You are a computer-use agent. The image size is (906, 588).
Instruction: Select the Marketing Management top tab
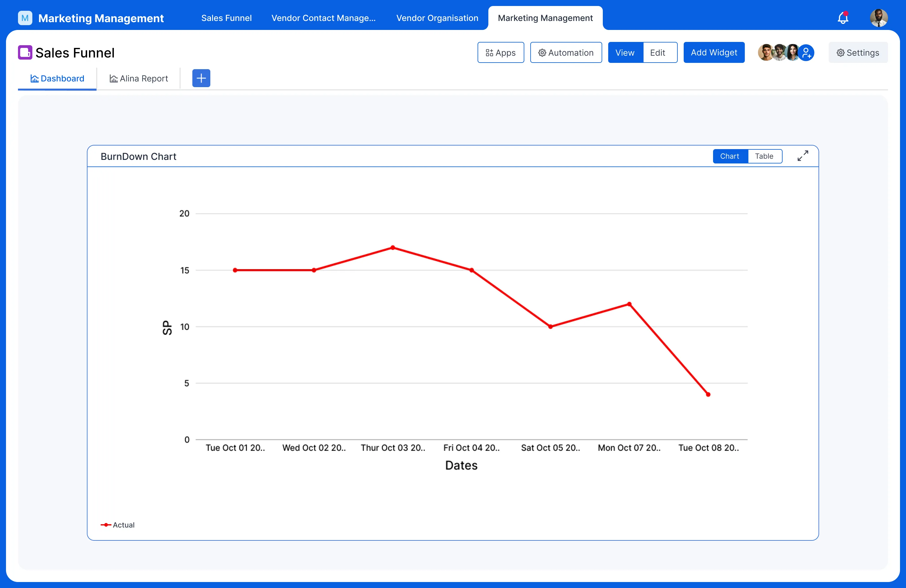[545, 18]
